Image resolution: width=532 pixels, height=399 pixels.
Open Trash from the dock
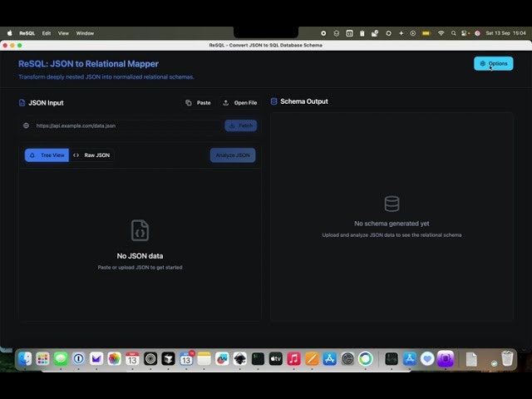tap(507, 358)
